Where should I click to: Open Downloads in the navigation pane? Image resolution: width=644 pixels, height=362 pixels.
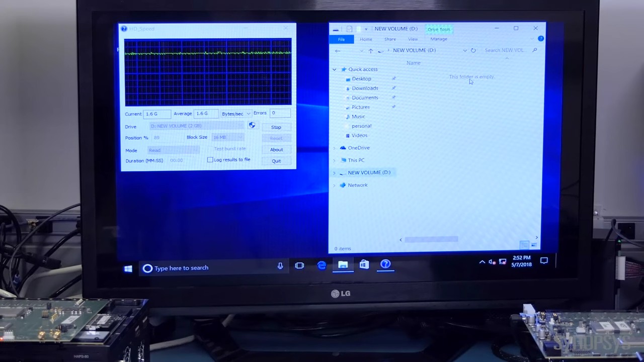[x=365, y=88]
